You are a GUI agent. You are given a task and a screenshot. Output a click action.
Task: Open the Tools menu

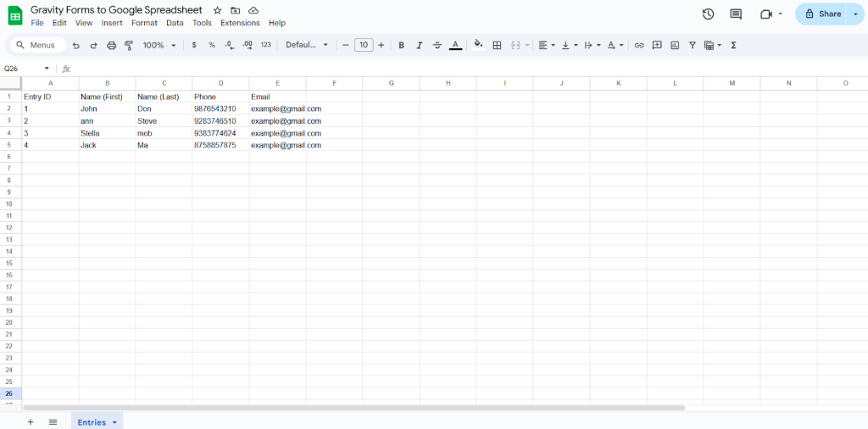pos(202,23)
